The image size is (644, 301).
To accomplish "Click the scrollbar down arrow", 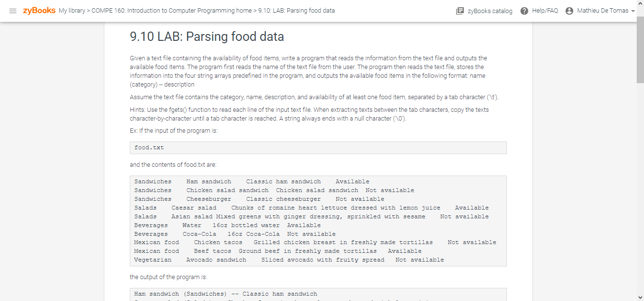I will 640,297.
